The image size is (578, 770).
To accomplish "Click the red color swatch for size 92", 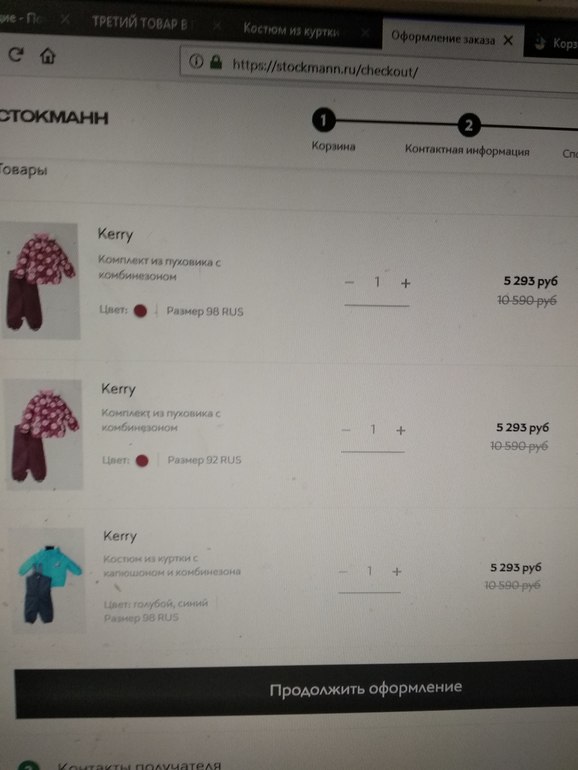I will [142, 461].
